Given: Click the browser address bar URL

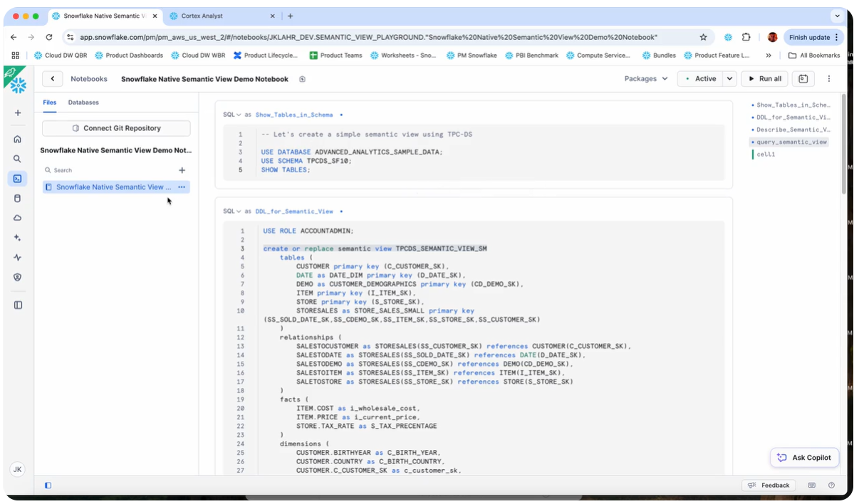Looking at the screenshot, I should pyautogui.click(x=368, y=37).
